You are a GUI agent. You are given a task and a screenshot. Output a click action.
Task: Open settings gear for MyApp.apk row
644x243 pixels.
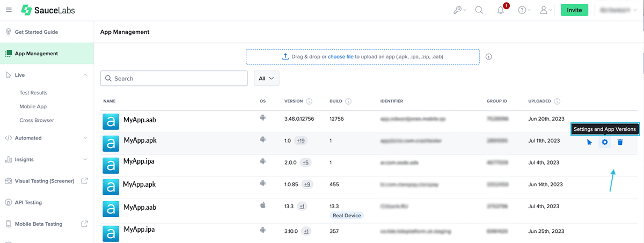point(605,142)
